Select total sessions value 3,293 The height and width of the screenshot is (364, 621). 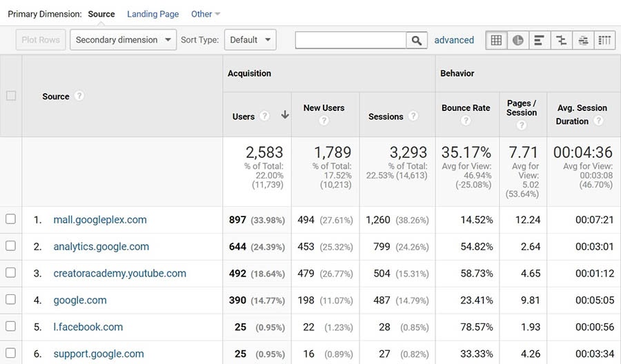(x=408, y=152)
